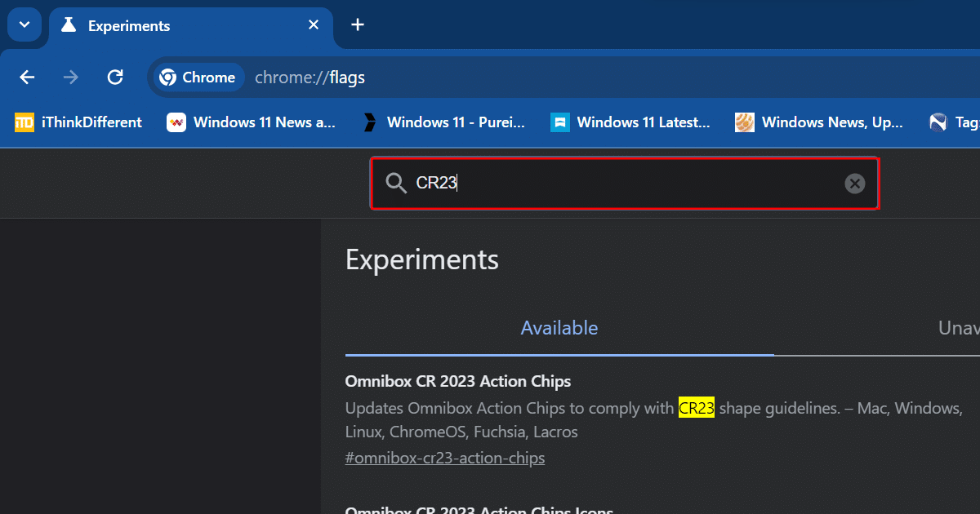Screen dimensions: 980x514
Task: Click the back navigation arrow
Action: click(x=27, y=77)
